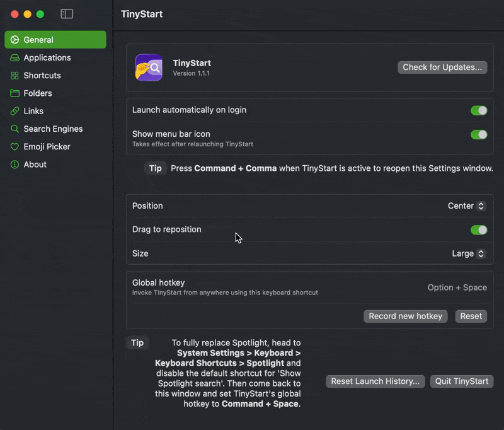The height and width of the screenshot is (430, 504).
Task: Click the Folders sidebar icon
Action: point(14,93)
